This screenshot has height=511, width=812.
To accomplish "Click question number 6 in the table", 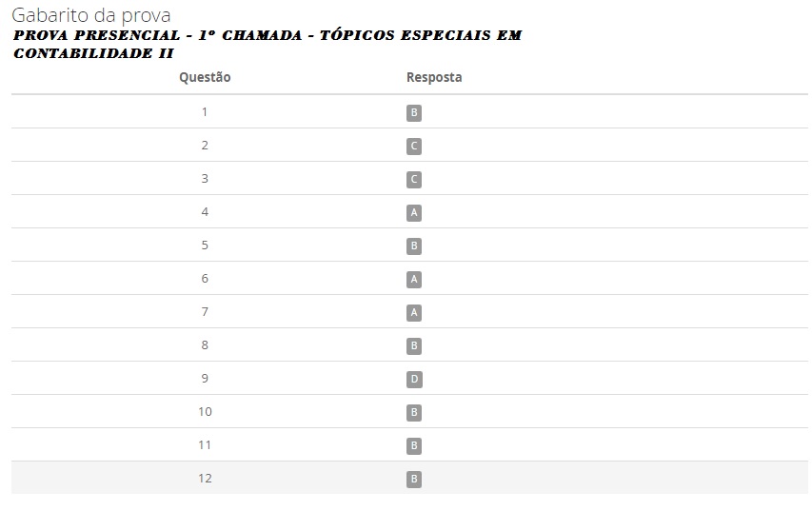I will (205, 279).
